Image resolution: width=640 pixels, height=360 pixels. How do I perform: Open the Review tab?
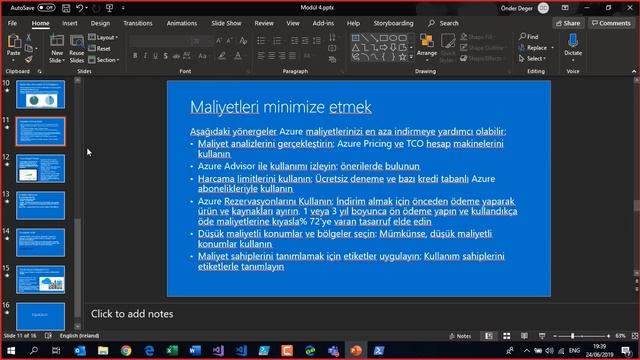tap(264, 23)
